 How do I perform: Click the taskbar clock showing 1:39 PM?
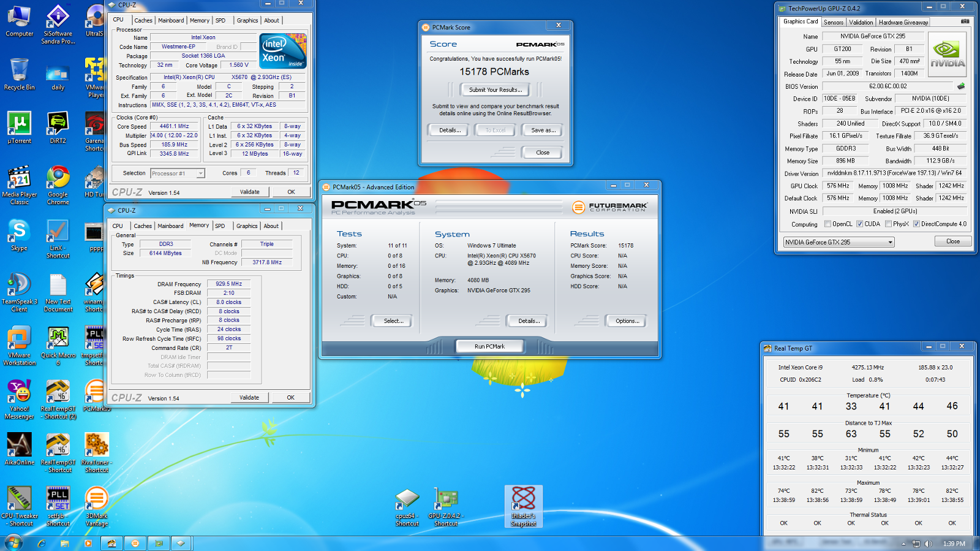coord(954,544)
